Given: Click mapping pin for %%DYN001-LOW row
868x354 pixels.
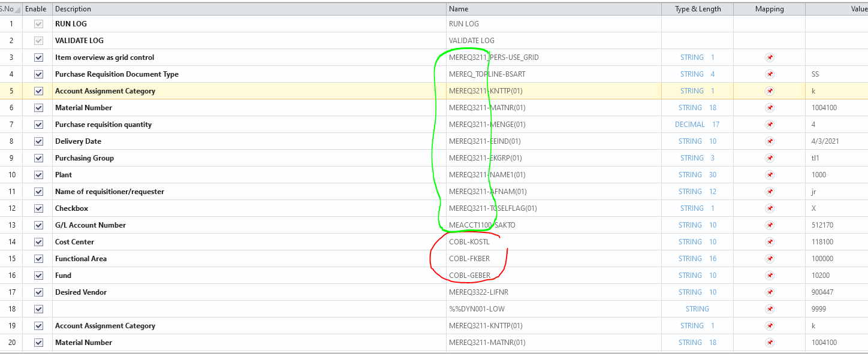Looking at the screenshot, I should tap(770, 309).
